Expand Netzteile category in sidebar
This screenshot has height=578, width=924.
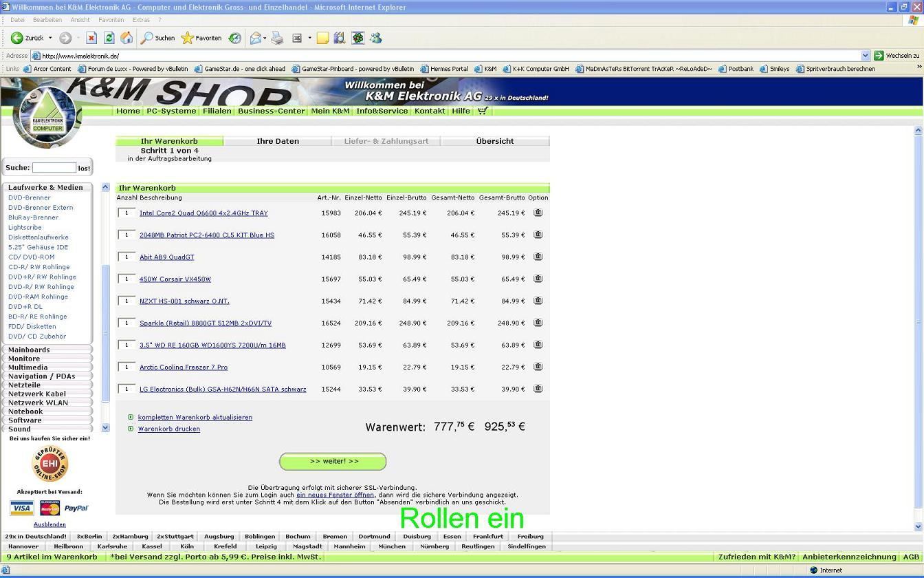pos(47,385)
